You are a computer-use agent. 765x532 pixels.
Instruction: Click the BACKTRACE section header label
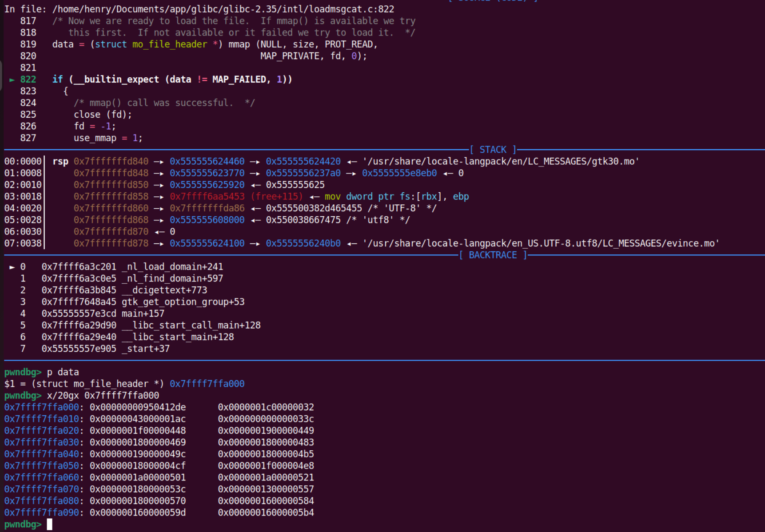coord(493,255)
